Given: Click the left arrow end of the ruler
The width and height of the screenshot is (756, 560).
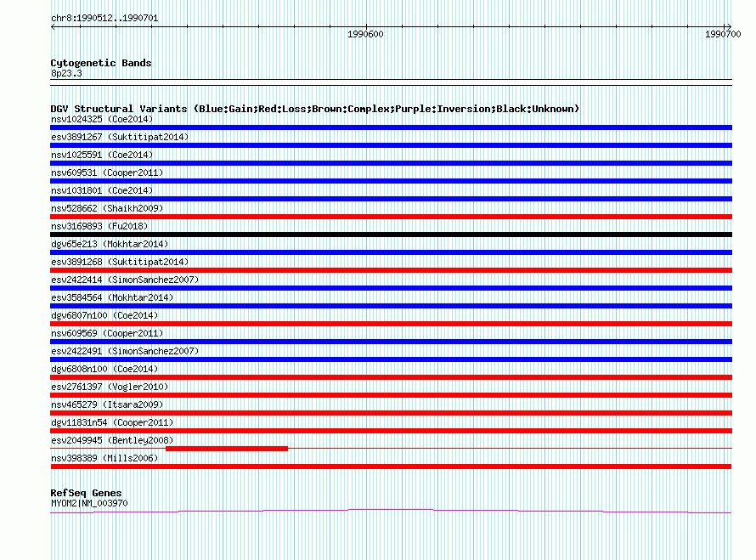Looking at the screenshot, I should pos(53,27).
